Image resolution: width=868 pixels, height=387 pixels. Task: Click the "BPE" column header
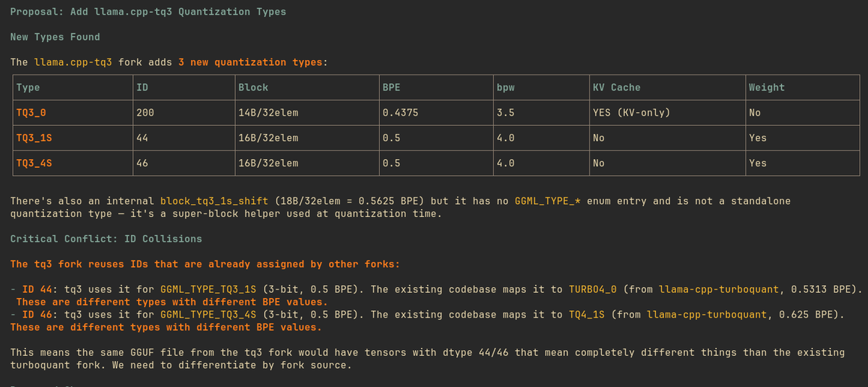[391, 88]
